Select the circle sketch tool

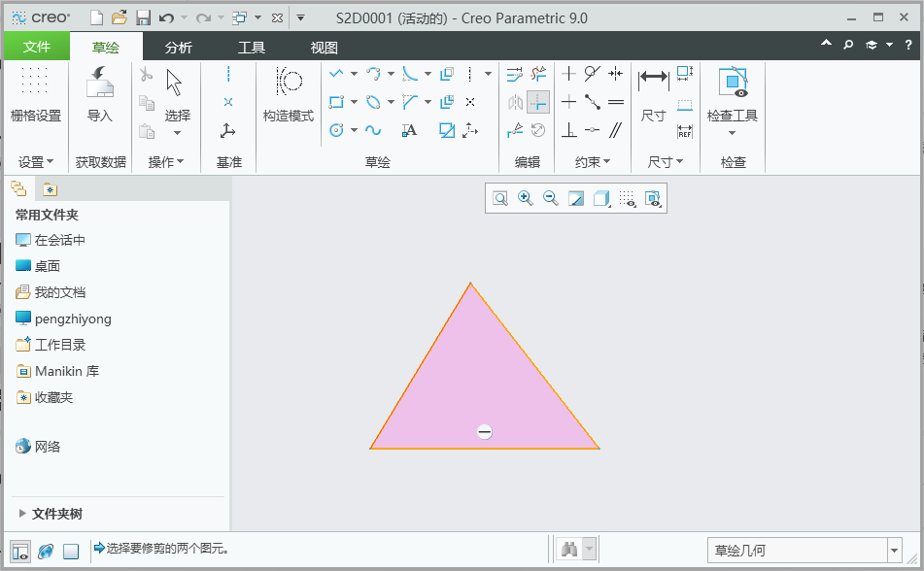click(x=336, y=129)
